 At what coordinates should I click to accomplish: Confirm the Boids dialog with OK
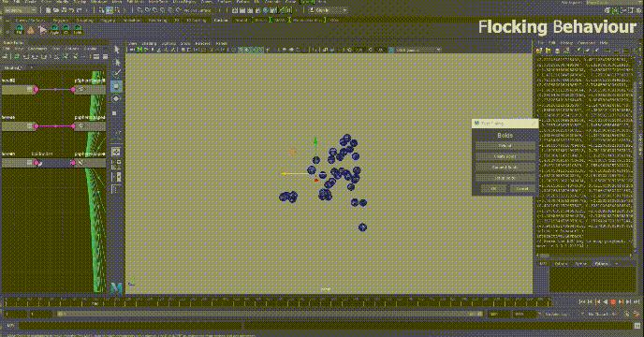coord(493,189)
